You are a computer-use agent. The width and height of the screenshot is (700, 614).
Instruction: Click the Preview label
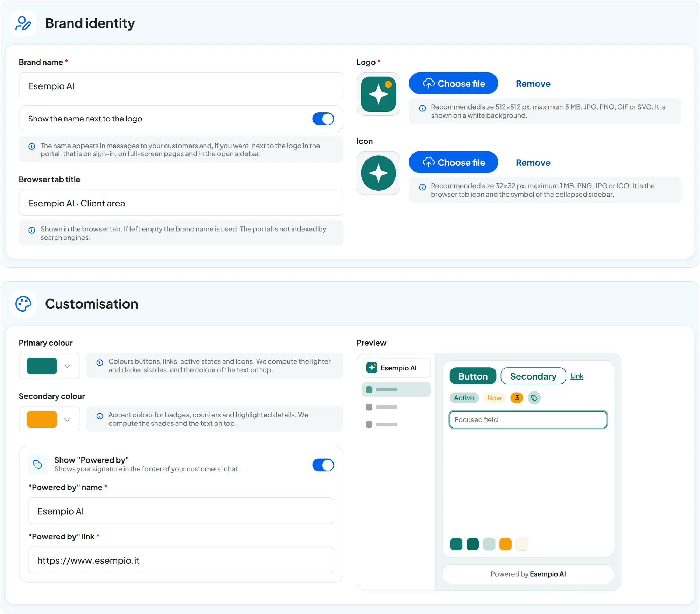pos(371,343)
